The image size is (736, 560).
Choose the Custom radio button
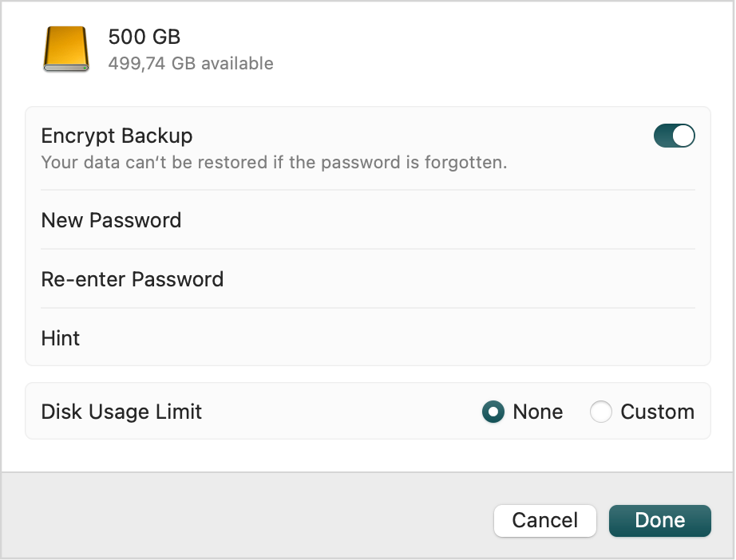click(601, 412)
